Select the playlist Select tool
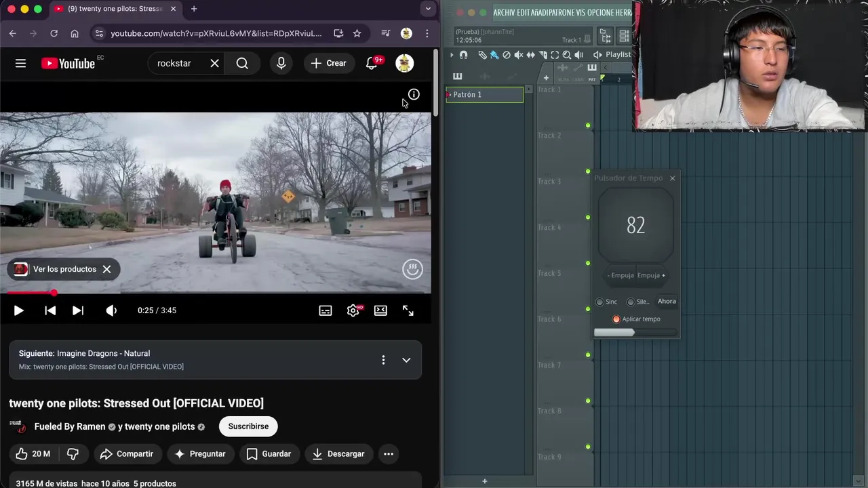Screen dimensions: 868x488 [x=555, y=55]
